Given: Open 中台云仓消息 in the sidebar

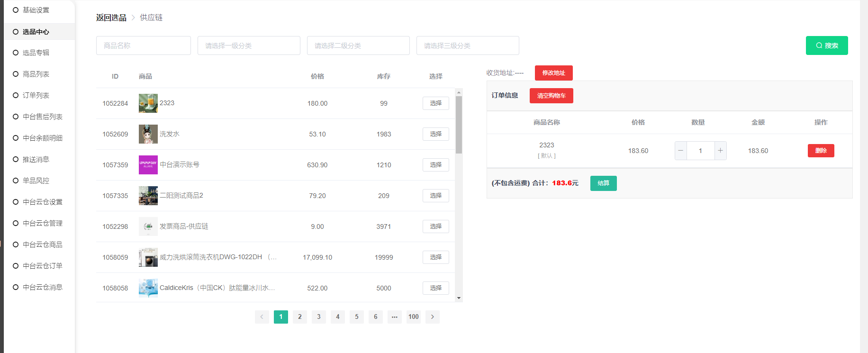Looking at the screenshot, I should tap(43, 287).
